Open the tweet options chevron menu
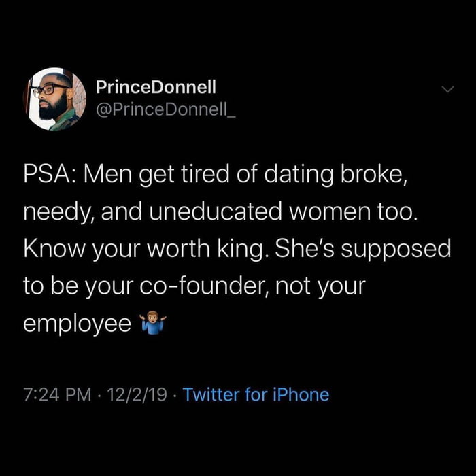 447,90
